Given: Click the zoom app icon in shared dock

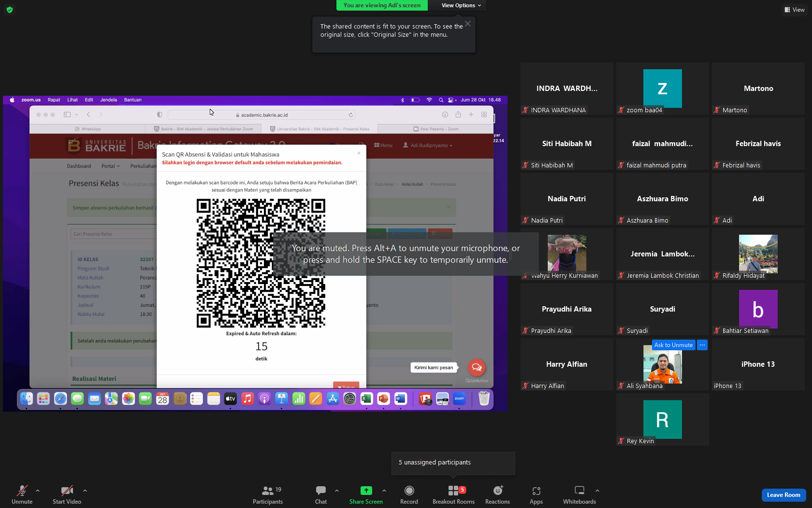Looking at the screenshot, I should click(x=459, y=399).
